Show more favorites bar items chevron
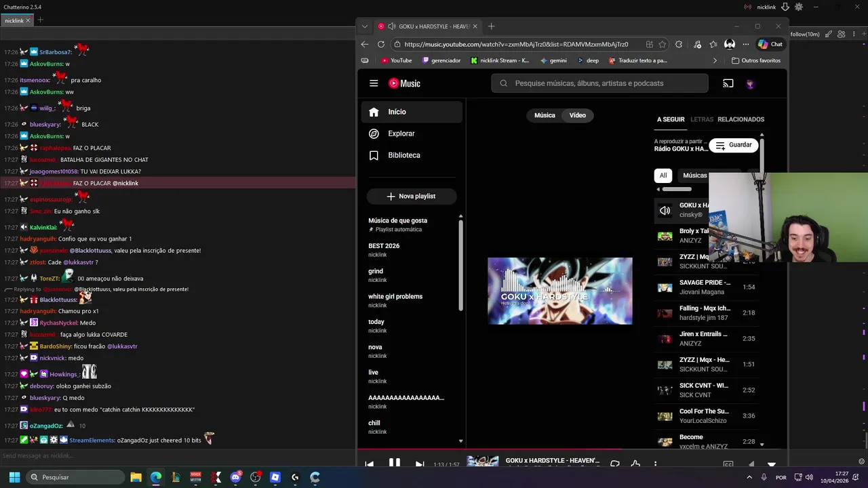The image size is (868, 488). click(715, 60)
